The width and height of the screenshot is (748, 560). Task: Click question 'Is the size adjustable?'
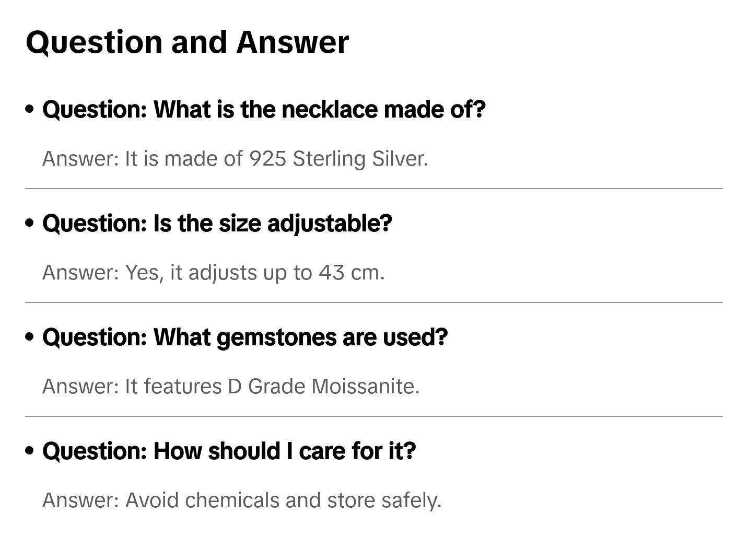coord(217,224)
